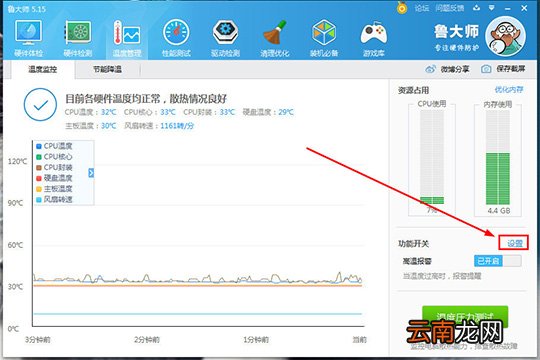Toggle the 主板温度 legend entry
540x360 pixels.
tap(54, 189)
